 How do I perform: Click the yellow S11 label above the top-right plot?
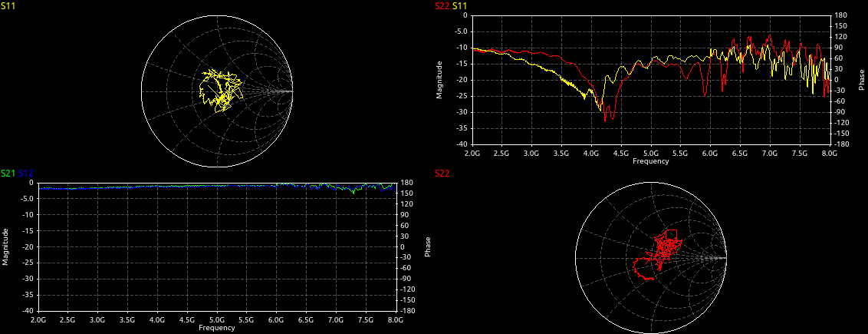pyautogui.click(x=460, y=6)
